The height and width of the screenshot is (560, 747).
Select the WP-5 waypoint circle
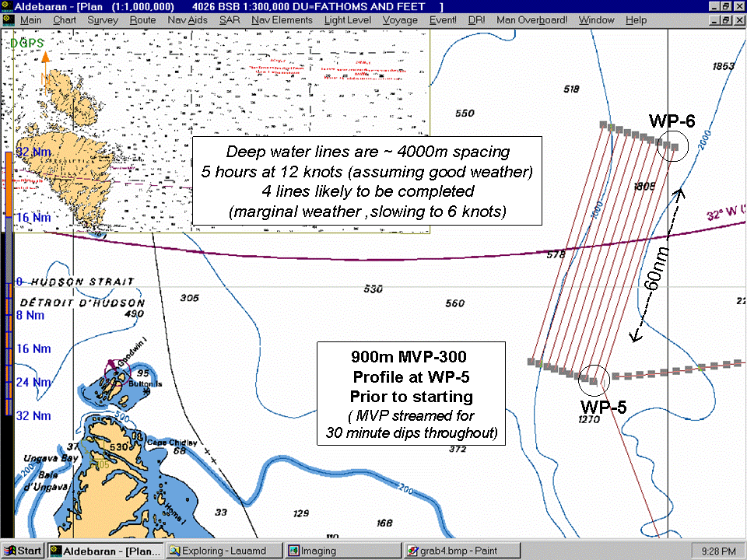[594, 380]
